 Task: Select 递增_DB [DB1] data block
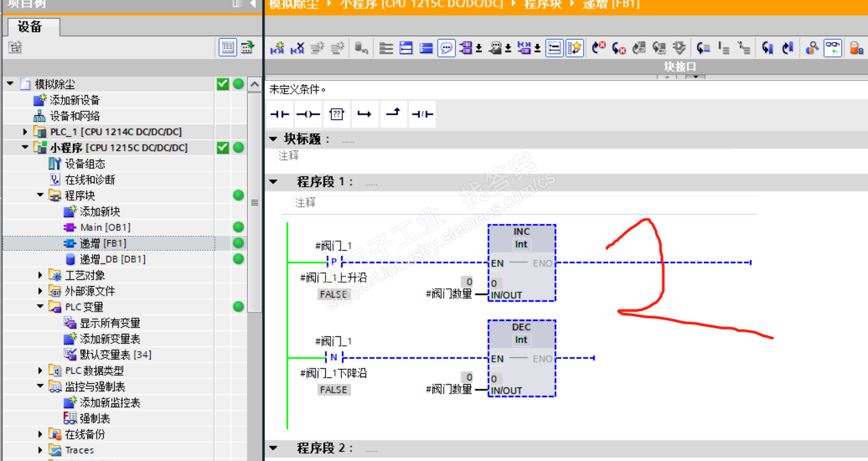click(113, 259)
